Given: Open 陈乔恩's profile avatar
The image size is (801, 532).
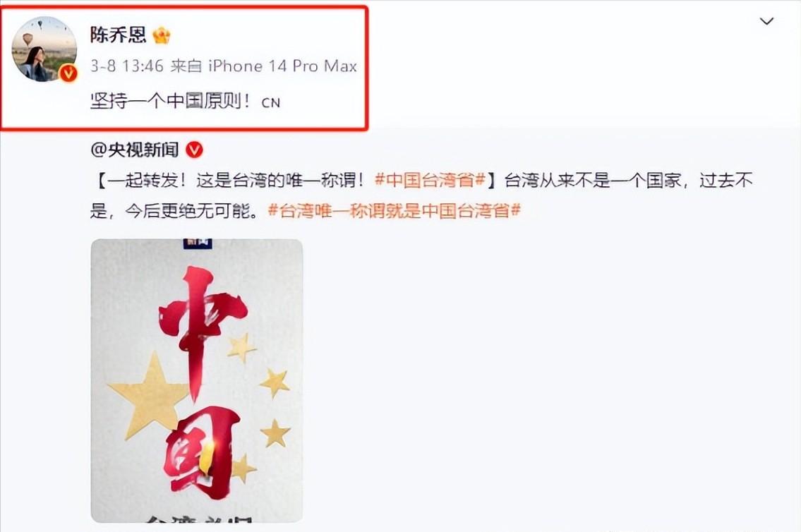Looking at the screenshot, I should (44, 49).
